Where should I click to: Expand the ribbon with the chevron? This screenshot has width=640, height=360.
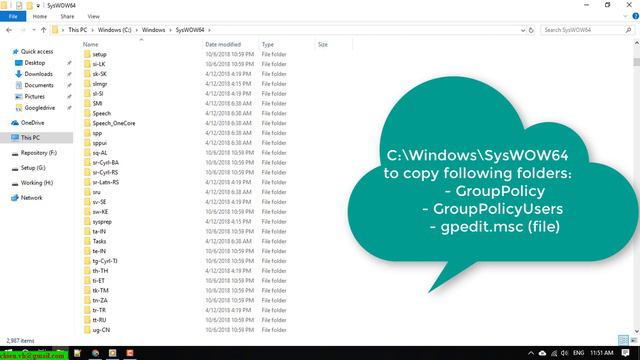point(625,16)
